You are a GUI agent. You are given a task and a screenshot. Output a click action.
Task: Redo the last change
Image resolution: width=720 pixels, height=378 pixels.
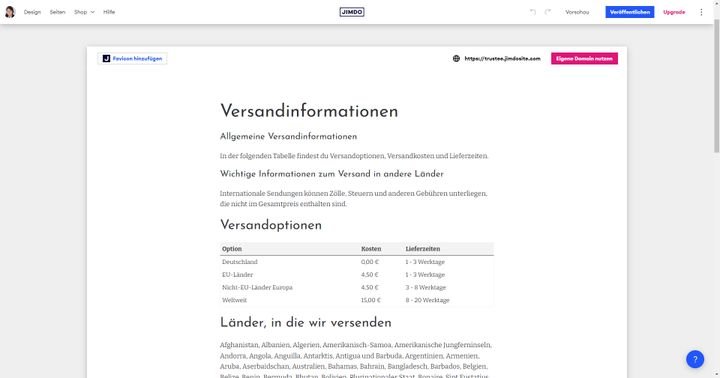coord(548,12)
